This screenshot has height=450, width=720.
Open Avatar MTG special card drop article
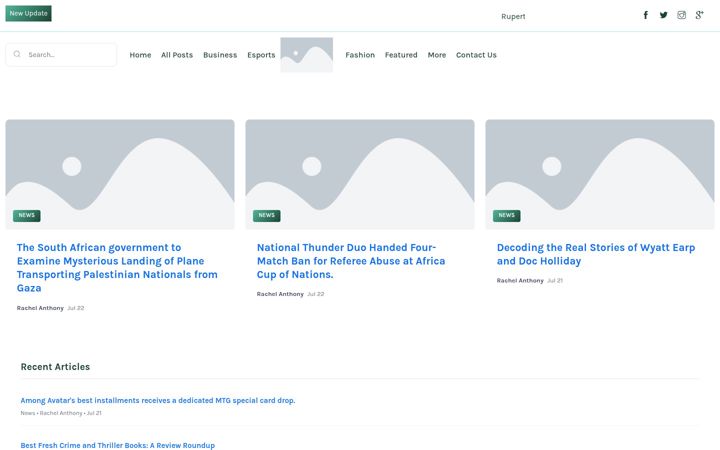click(158, 400)
